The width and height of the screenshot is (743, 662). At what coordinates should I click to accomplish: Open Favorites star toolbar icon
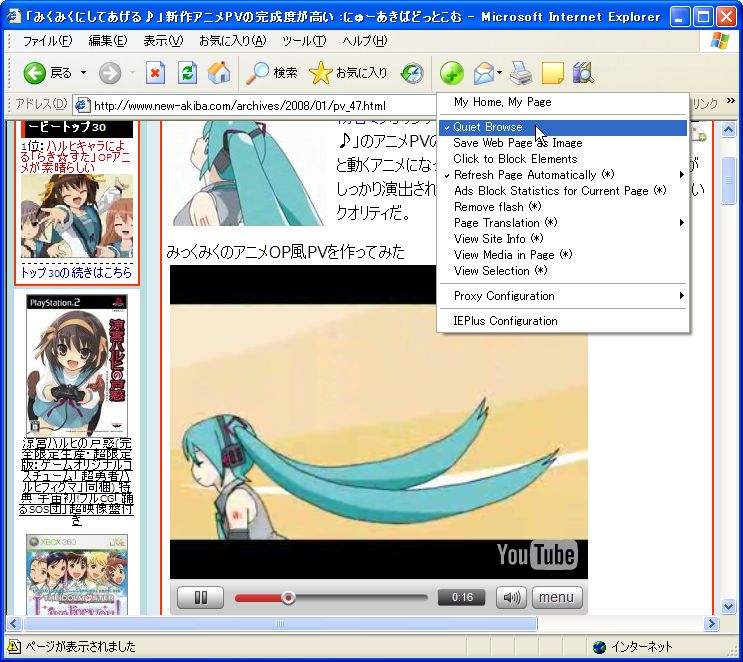coord(320,73)
